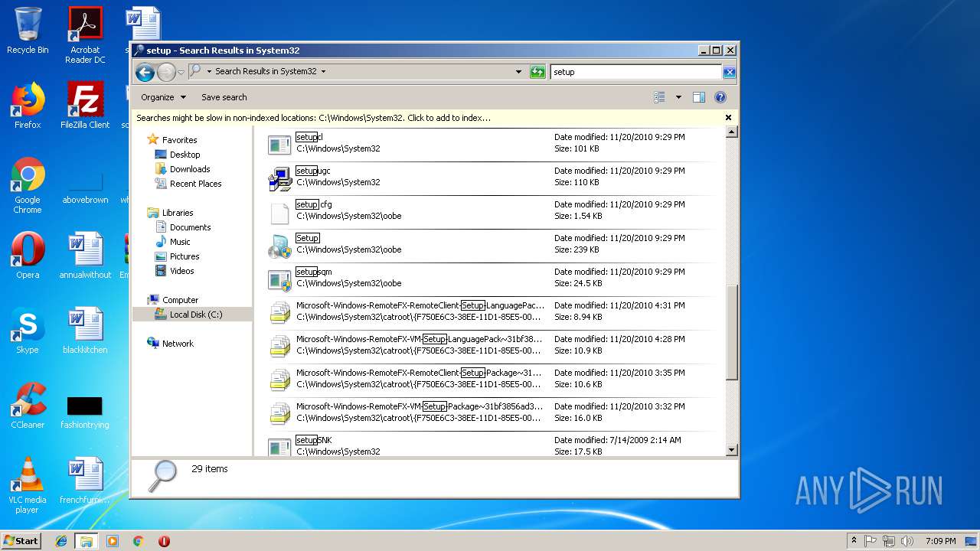
Task: Open the annualwithout Word document
Action: click(x=85, y=256)
